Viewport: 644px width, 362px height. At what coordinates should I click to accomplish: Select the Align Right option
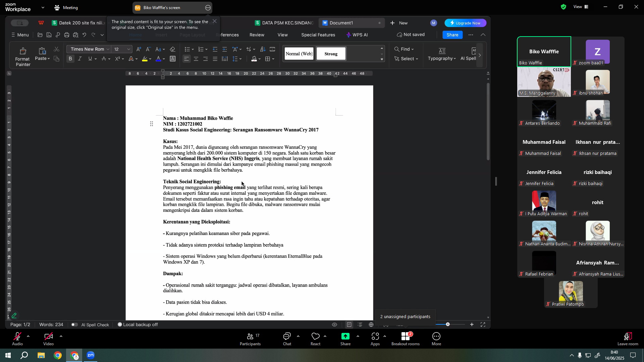coord(205,59)
